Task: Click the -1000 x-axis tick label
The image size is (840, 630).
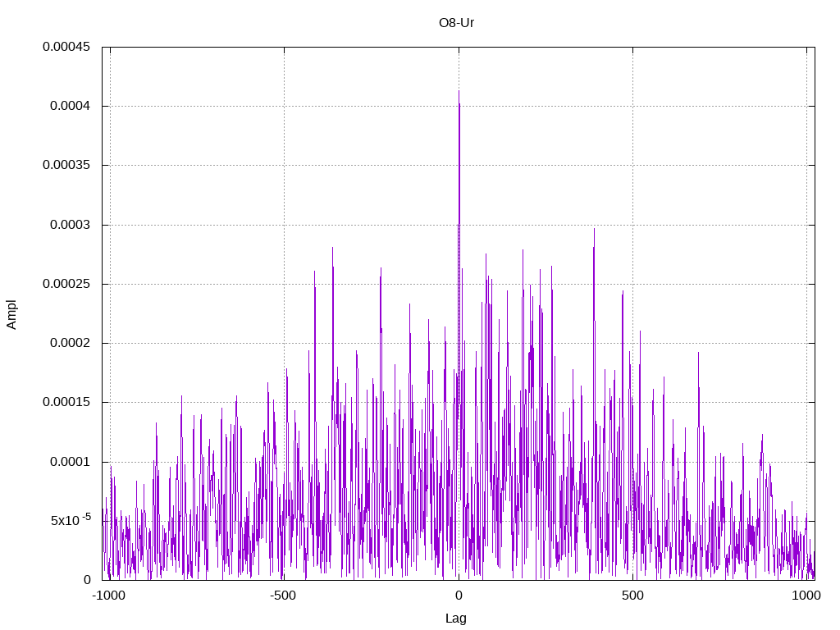Action: coord(109,596)
